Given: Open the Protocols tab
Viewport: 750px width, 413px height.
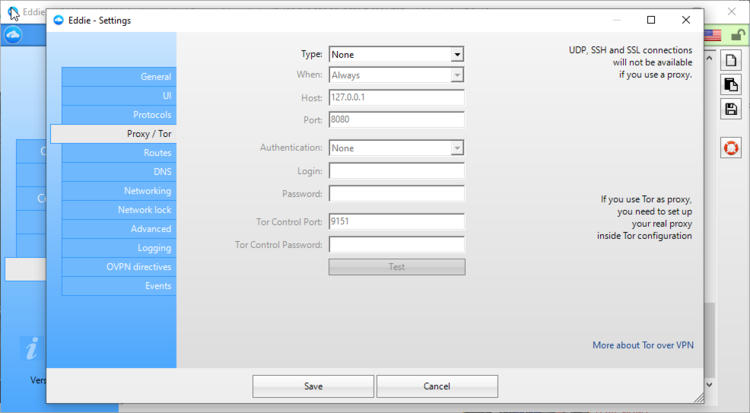Looking at the screenshot, I should point(119,115).
